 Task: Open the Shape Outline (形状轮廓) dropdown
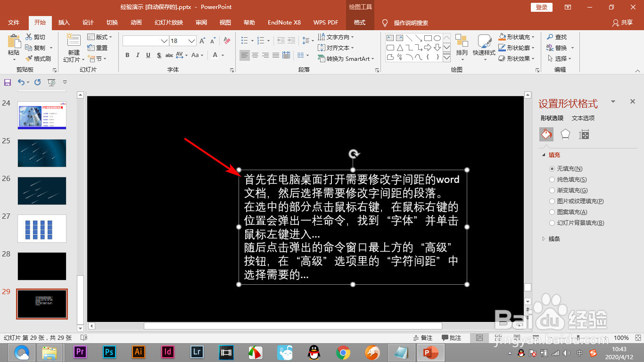(517, 48)
